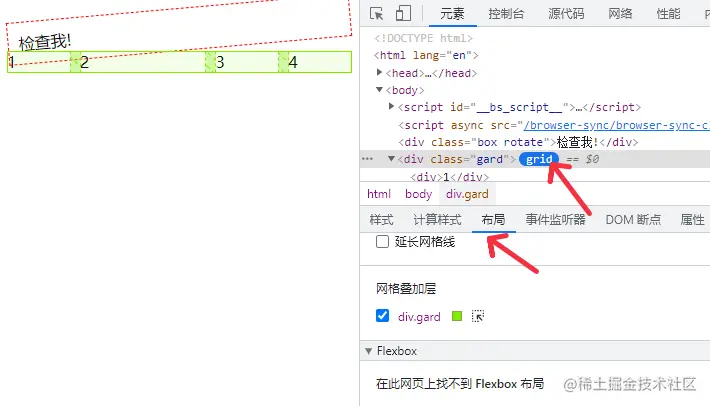Click grid cell 3 in the page
Screen dimensions: 710x406
click(x=247, y=62)
